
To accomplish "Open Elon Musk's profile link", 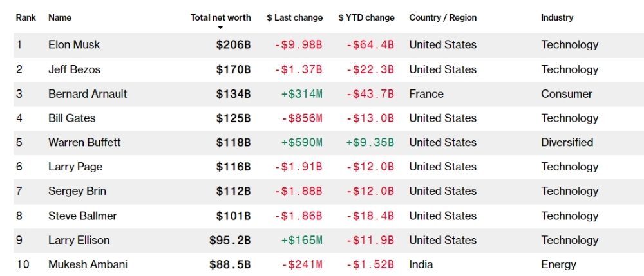I will click(x=74, y=44).
